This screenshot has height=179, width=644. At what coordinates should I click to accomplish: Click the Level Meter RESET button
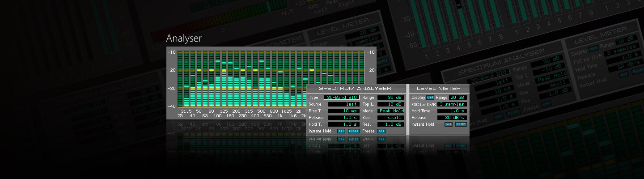click(461, 124)
